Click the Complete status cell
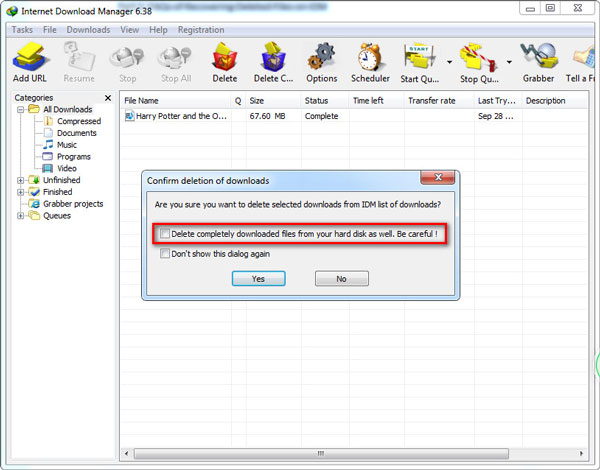This screenshot has height=470, width=600. click(x=321, y=116)
